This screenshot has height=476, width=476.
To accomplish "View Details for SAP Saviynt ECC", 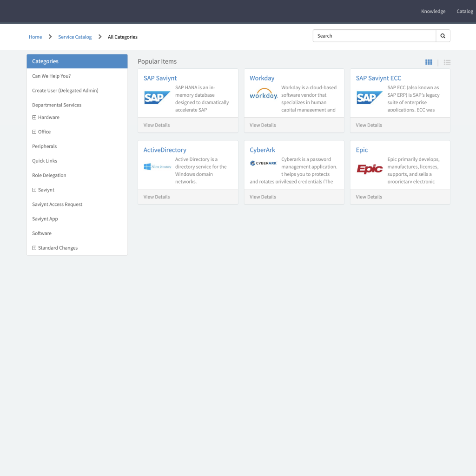I will [369, 125].
